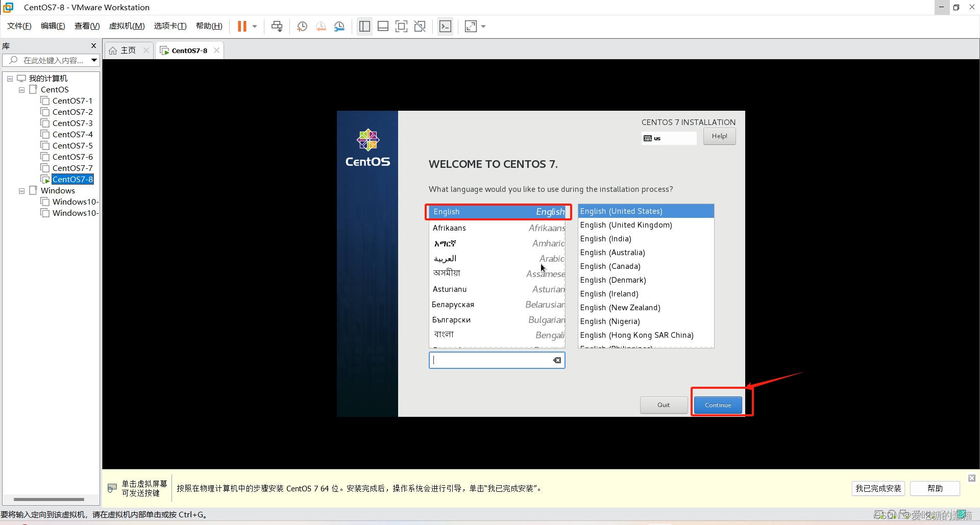
Task: Collapse the CentOS folder node
Action: tap(21, 90)
